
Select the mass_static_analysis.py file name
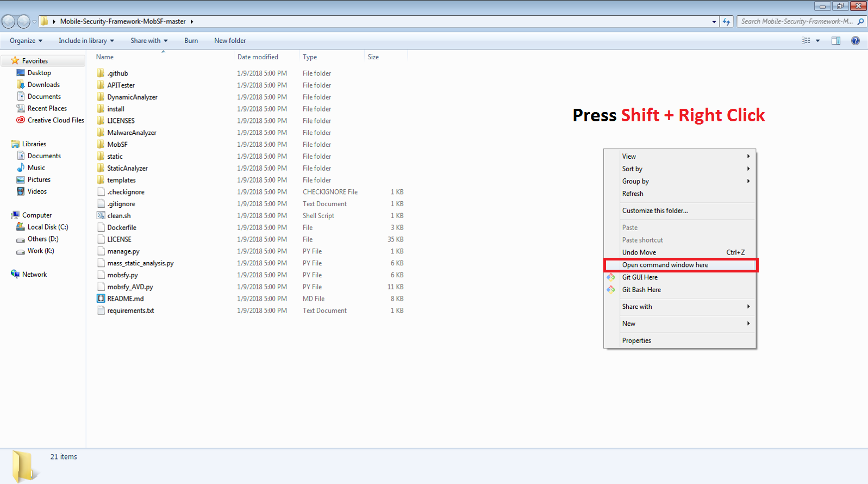pos(140,263)
